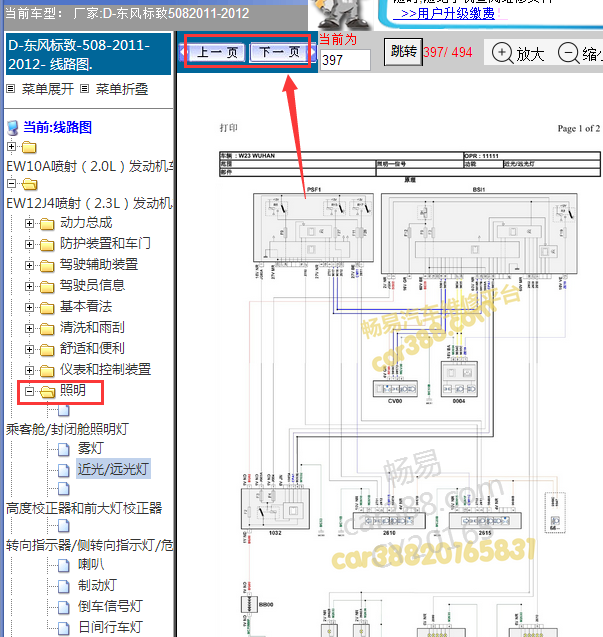Expand the 仪表和控制装置 folder
This screenshot has width=603, height=637.
pyautogui.click(x=29, y=370)
